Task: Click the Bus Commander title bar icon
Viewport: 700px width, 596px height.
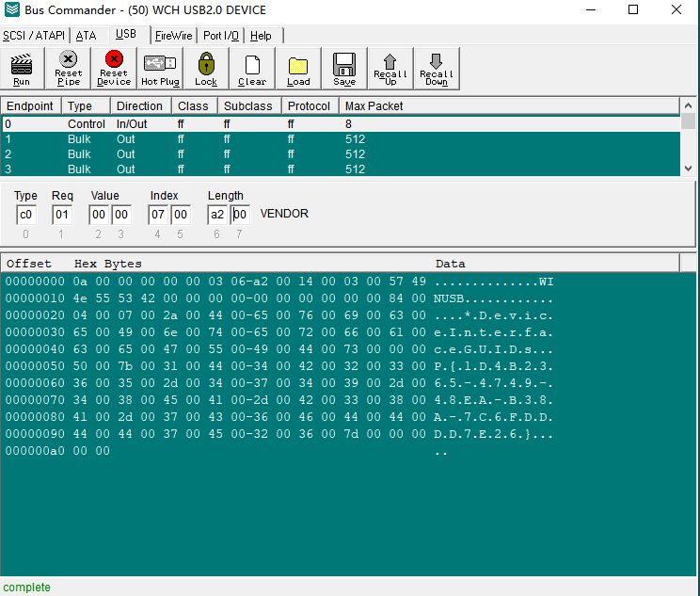Action: click(x=12, y=9)
